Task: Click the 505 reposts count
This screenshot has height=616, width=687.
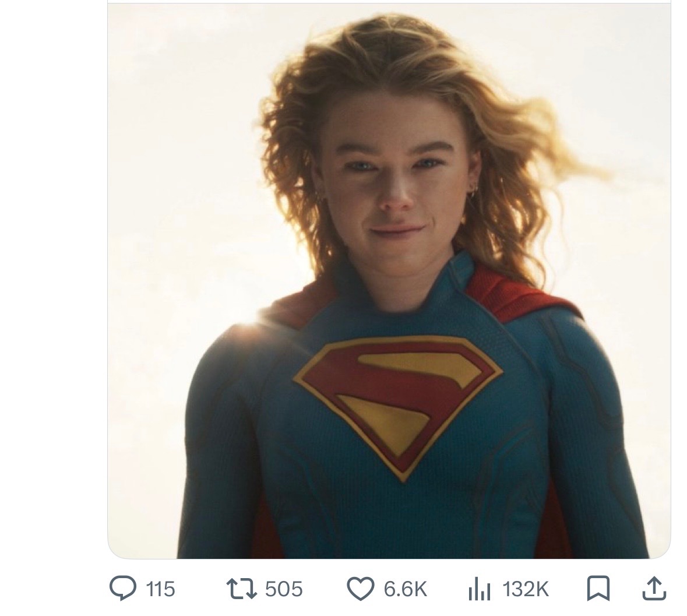Action: pyautogui.click(x=284, y=589)
